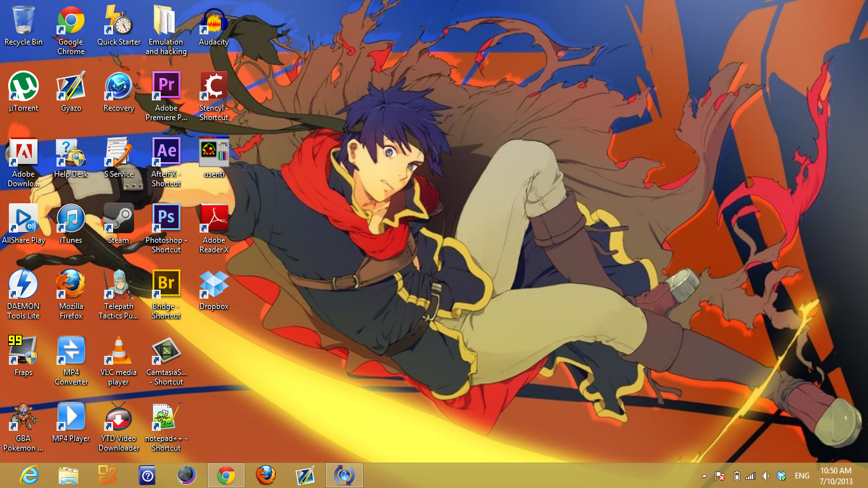
Task: Click the Gyazo taskbar icon
Action: pyautogui.click(x=305, y=475)
